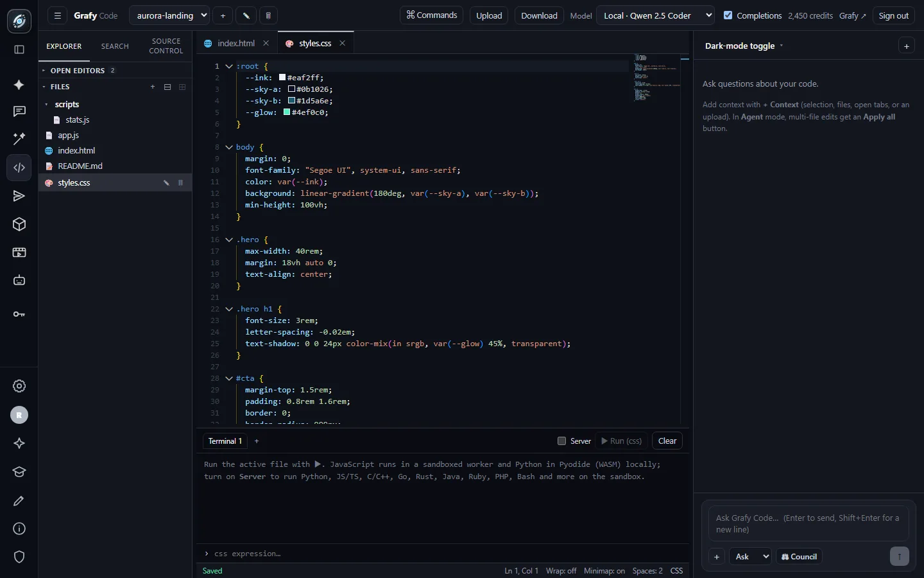This screenshot has height=578, width=924.
Task: Open settings gear icon in sidebar
Action: click(x=19, y=386)
